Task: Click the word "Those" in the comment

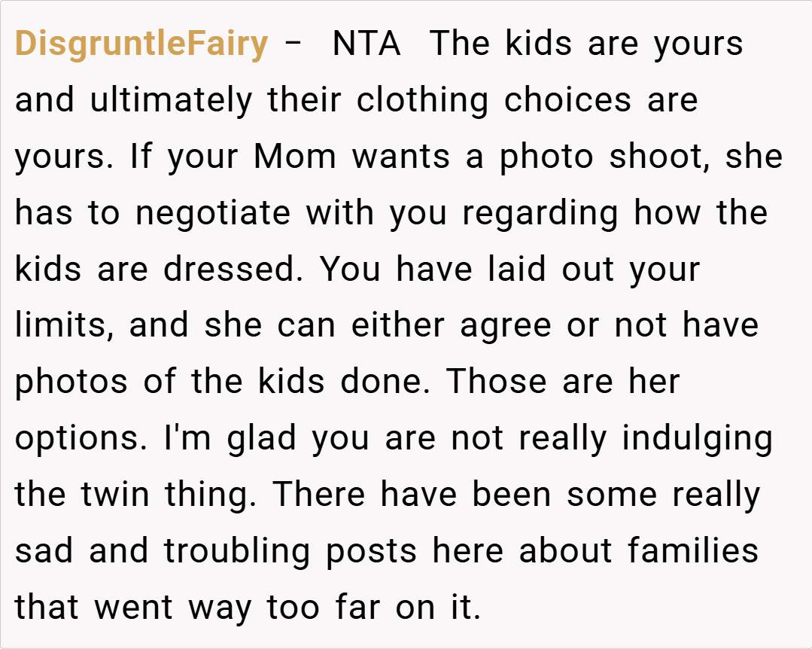Action: point(497,382)
